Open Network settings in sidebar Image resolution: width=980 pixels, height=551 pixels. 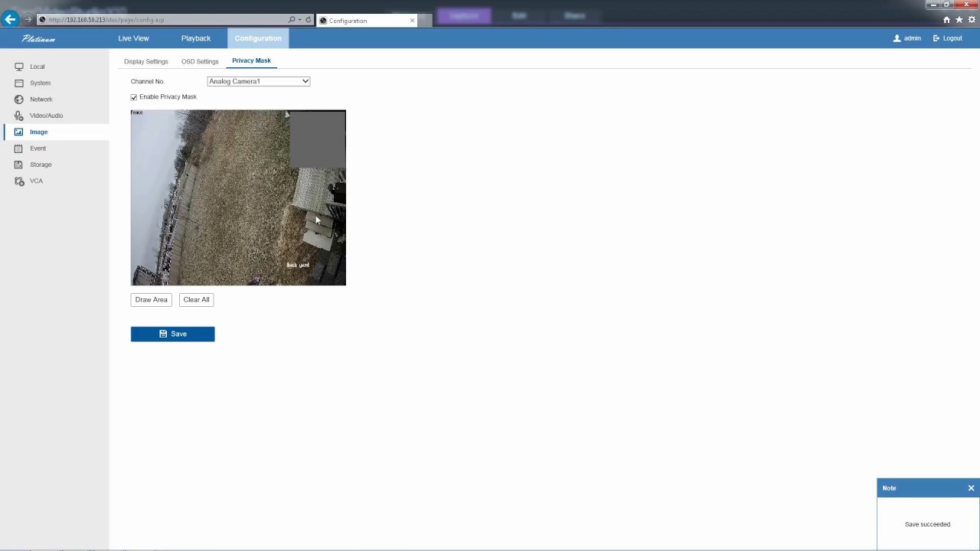pyautogui.click(x=41, y=99)
